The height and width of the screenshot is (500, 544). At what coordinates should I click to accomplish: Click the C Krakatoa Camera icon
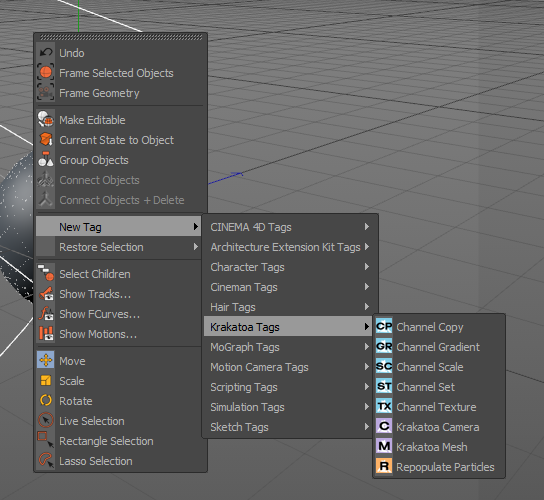click(384, 426)
